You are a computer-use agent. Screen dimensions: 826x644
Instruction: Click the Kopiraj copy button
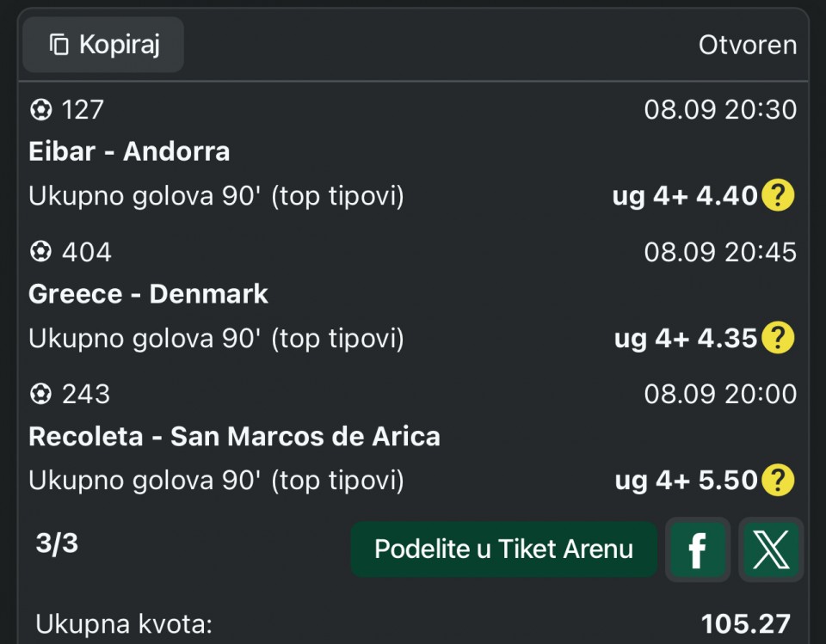click(103, 44)
